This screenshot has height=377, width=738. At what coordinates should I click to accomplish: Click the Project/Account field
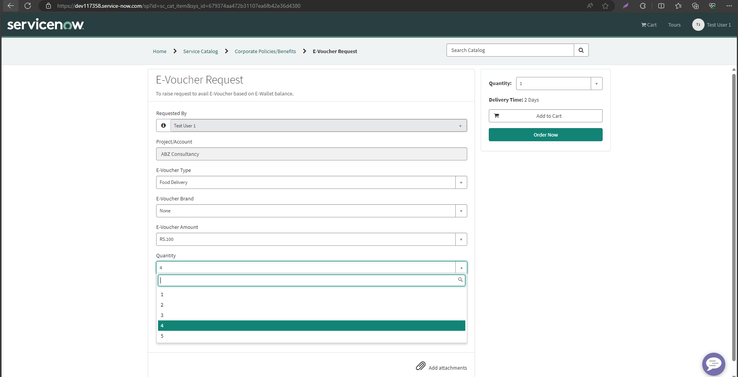(312, 154)
